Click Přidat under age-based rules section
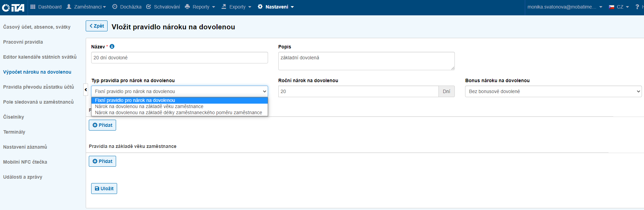644x210 pixels. coord(102,161)
